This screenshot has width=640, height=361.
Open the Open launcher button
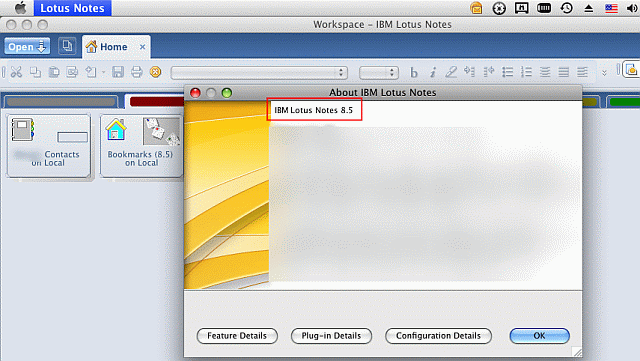point(27,46)
